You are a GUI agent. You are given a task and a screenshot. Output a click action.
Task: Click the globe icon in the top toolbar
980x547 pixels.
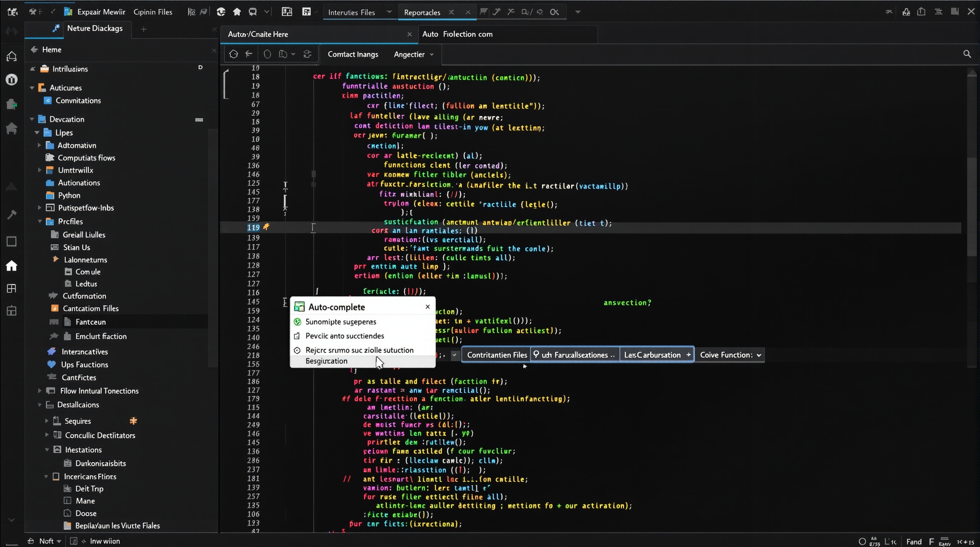(x=221, y=12)
